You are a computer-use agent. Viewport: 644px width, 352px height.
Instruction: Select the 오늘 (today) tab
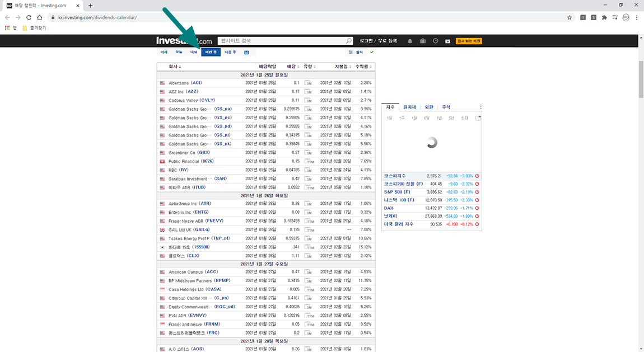click(x=179, y=52)
